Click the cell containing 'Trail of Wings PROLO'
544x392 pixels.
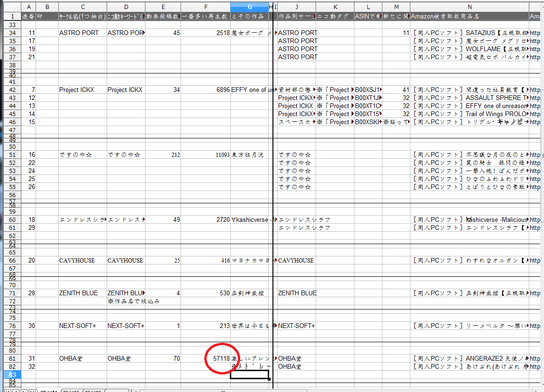click(x=470, y=114)
